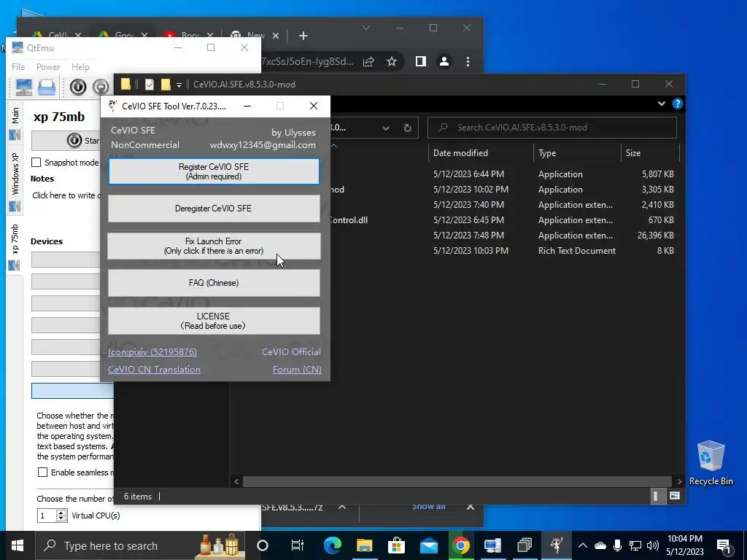Toggle Enable seamless checkbox in QtEmu

click(42, 472)
